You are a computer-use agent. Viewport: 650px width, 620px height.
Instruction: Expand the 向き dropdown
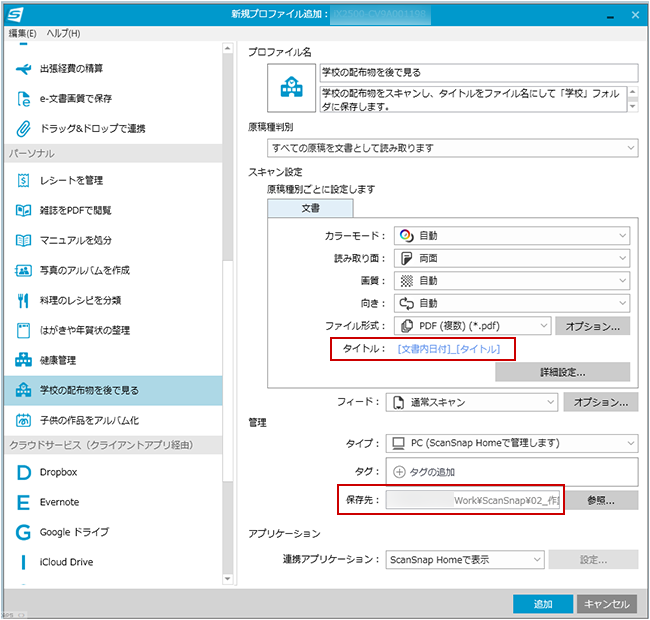click(512, 303)
